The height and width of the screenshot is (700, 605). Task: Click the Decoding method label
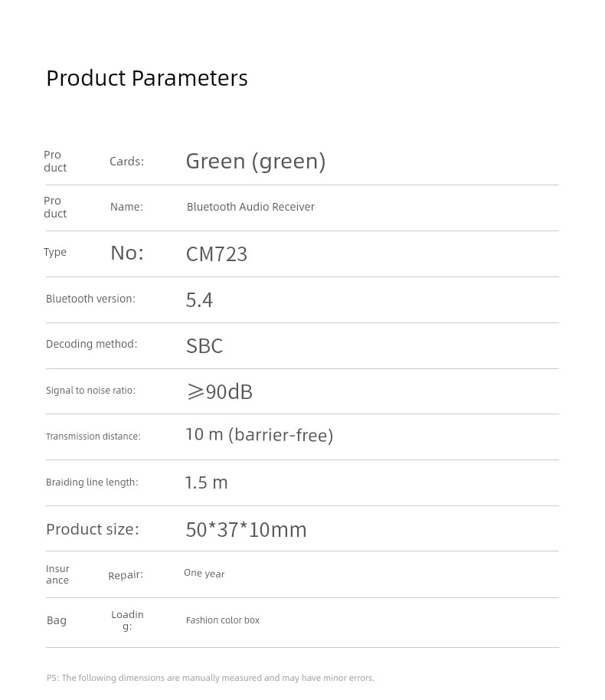click(x=92, y=344)
